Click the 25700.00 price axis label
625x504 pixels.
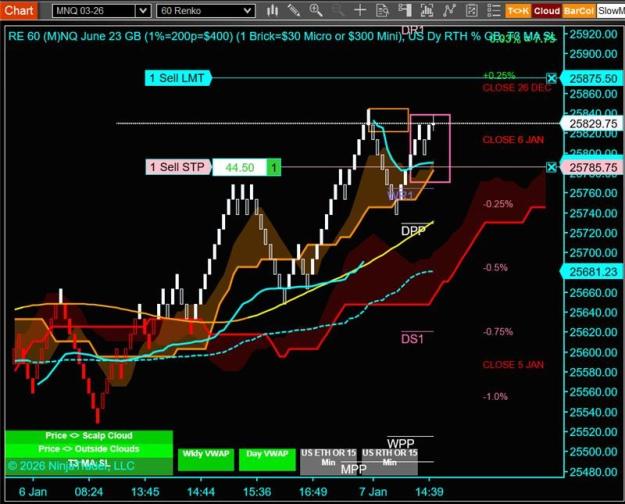pos(593,253)
